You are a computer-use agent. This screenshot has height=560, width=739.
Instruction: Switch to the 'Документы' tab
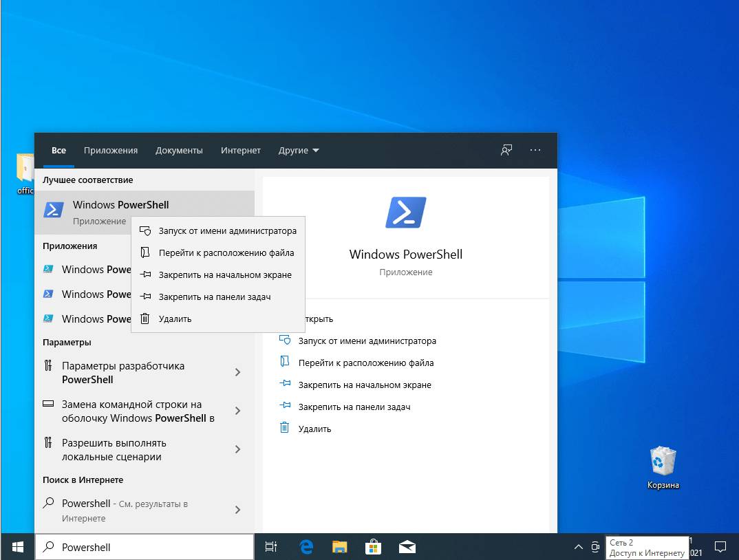pos(179,150)
